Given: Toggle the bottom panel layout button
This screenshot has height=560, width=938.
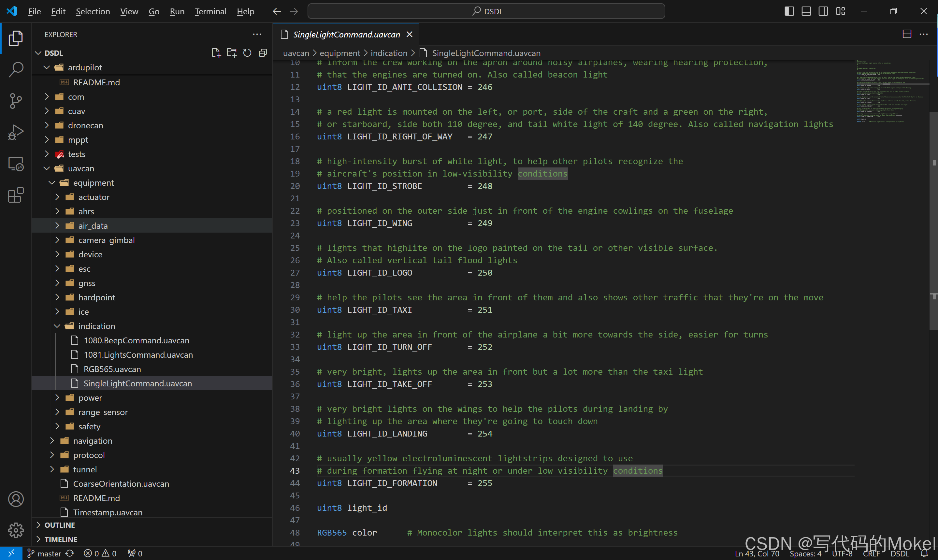Looking at the screenshot, I should [x=806, y=11].
